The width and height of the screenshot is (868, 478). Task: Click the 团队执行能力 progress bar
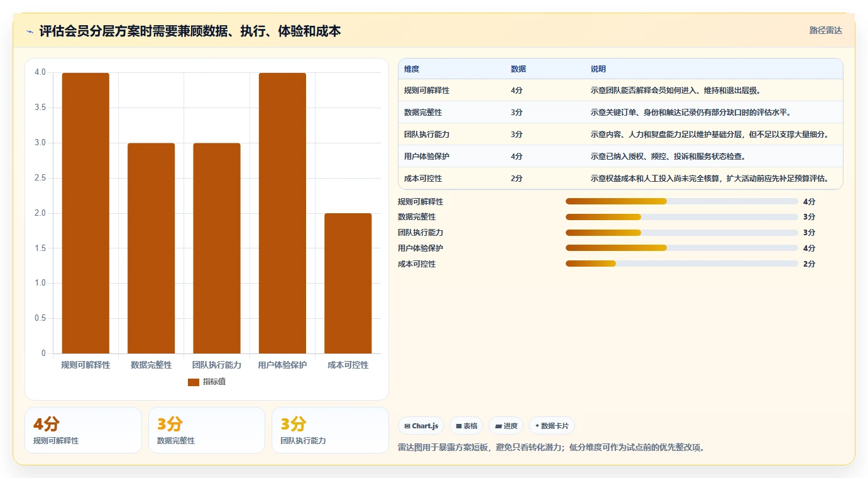pos(681,233)
